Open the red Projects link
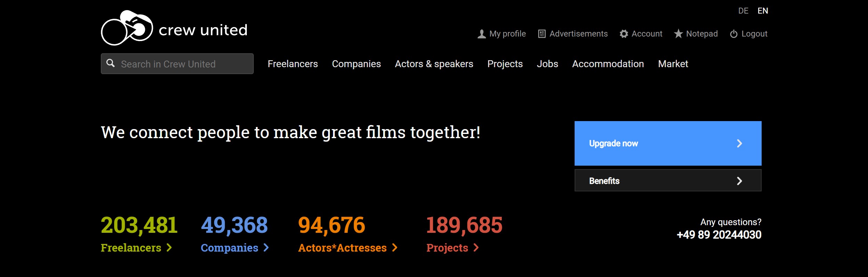The width and height of the screenshot is (868, 277). click(x=447, y=248)
